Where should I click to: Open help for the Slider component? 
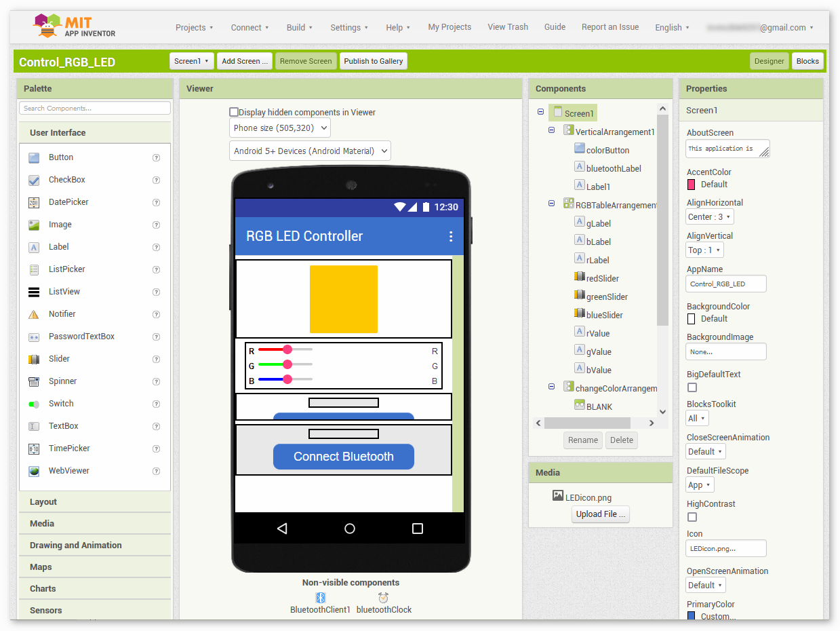157,359
